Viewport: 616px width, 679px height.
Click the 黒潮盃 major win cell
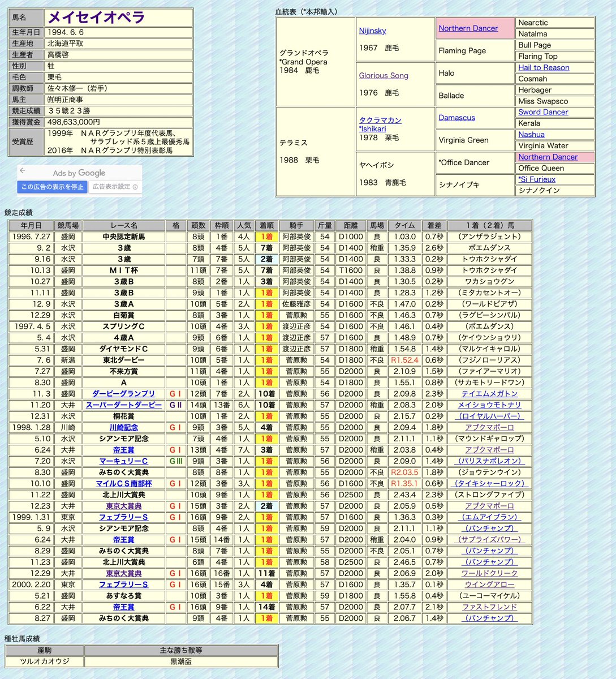pyautogui.click(x=181, y=661)
